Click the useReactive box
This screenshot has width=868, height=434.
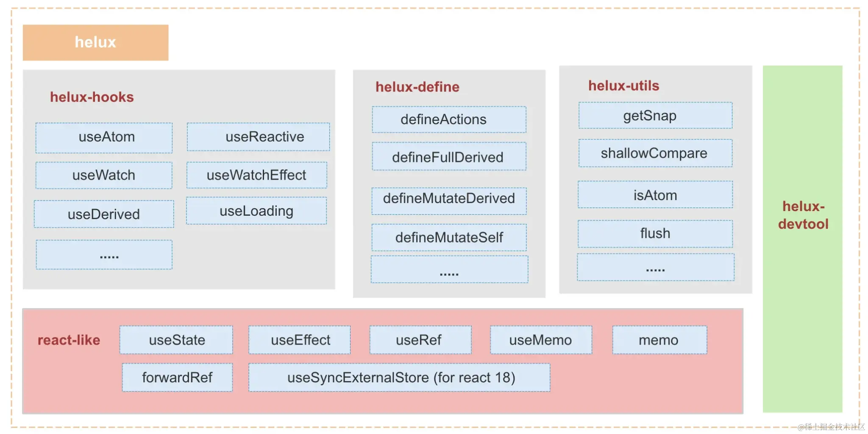[x=258, y=137]
